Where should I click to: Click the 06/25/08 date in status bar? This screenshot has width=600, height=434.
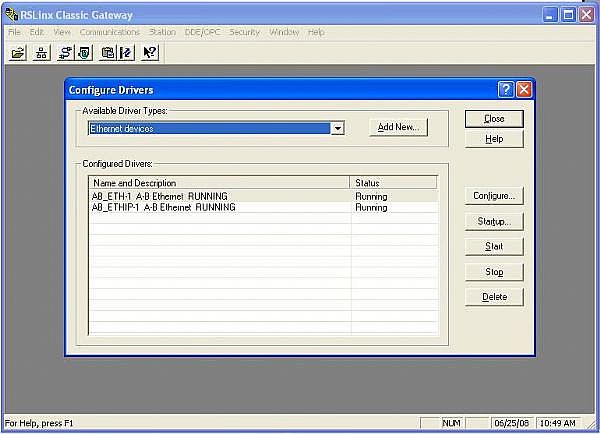(512, 423)
